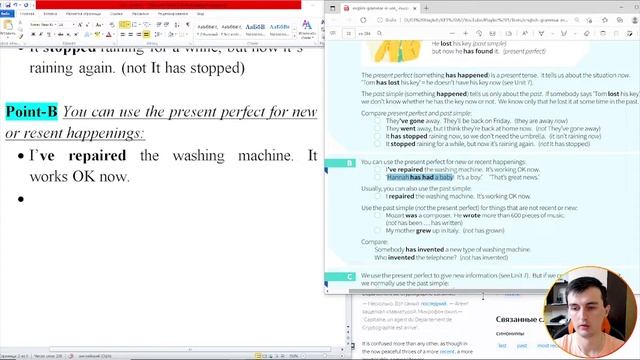Click the Format Painter brush icon
The image size is (640, 360).
coord(21,37)
